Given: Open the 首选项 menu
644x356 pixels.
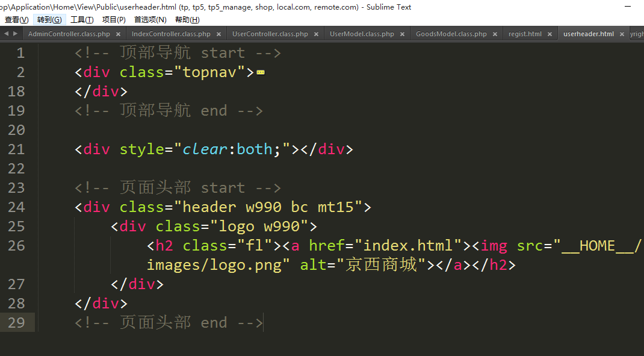Looking at the screenshot, I should click(150, 20).
